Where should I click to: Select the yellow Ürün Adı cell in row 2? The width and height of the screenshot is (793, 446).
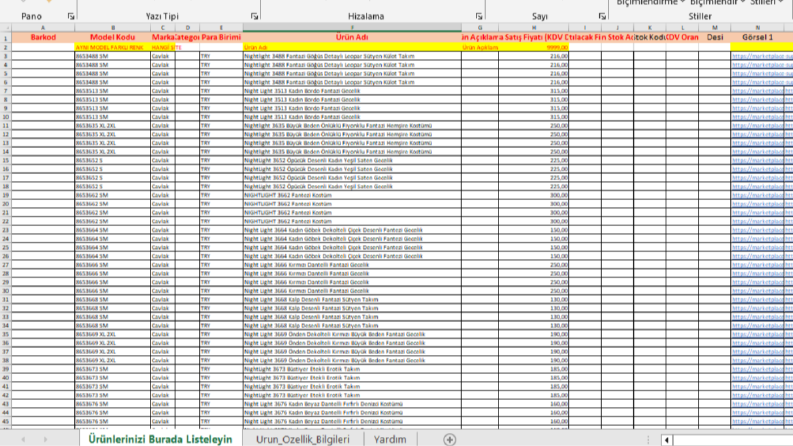pos(352,48)
